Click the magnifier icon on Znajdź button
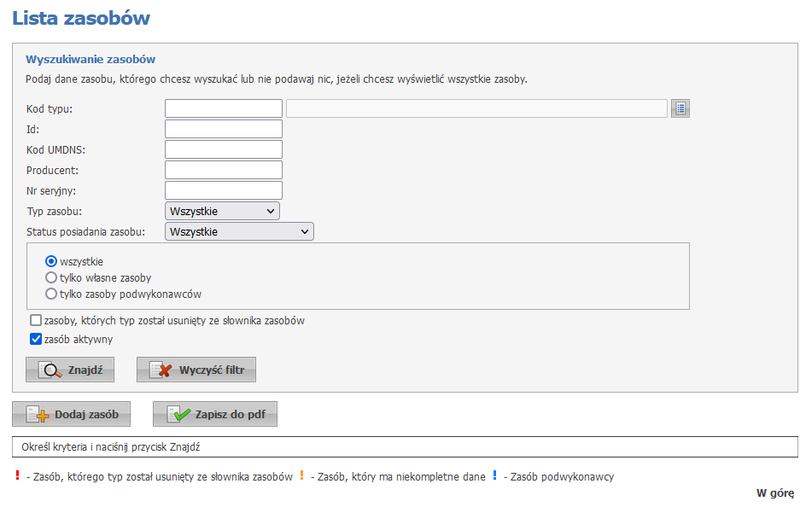The width and height of the screenshot is (812, 507). 50,370
